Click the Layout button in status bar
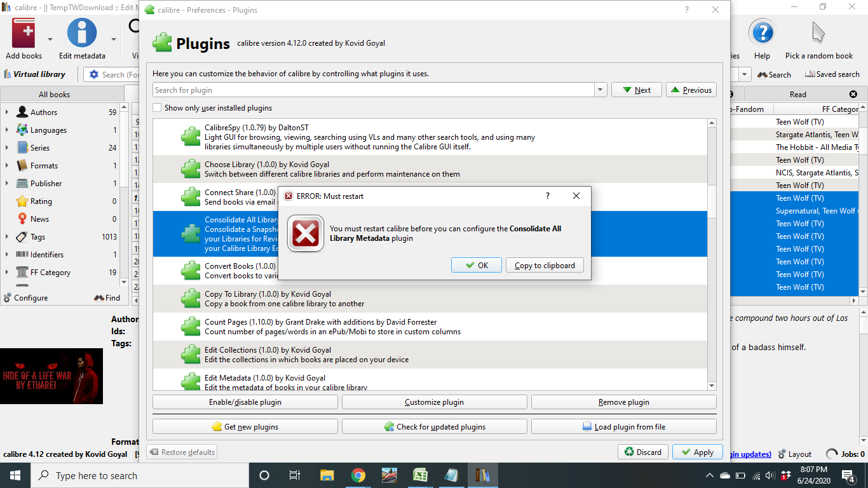Viewport: 868px width, 488px height. click(794, 454)
